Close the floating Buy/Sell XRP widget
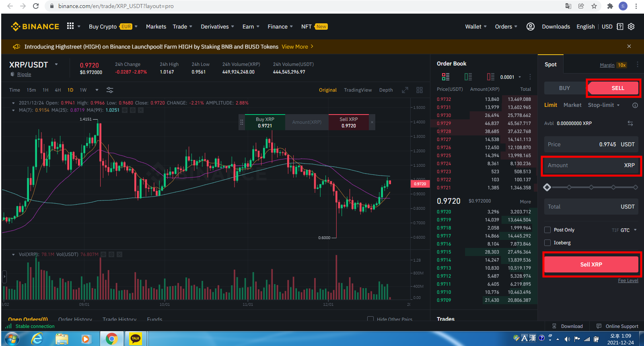The image size is (644, 346). click(372, 122)
